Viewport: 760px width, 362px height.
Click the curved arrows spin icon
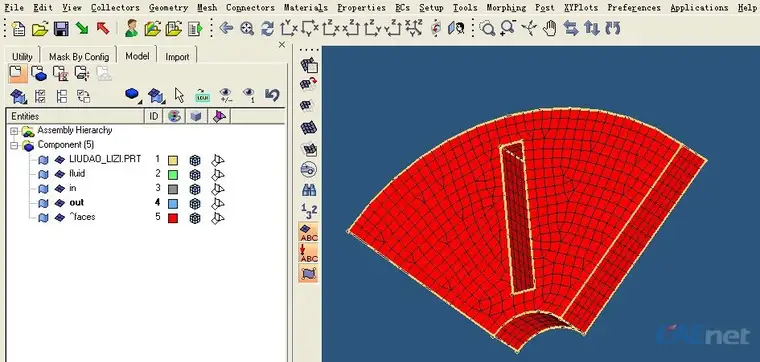click(x=613, y=29)
